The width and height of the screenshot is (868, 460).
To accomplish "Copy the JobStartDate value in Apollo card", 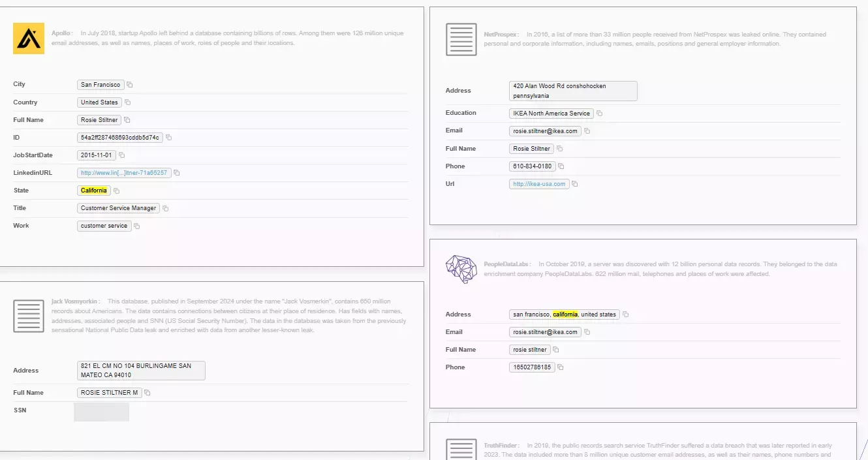I will pos(121,155).
